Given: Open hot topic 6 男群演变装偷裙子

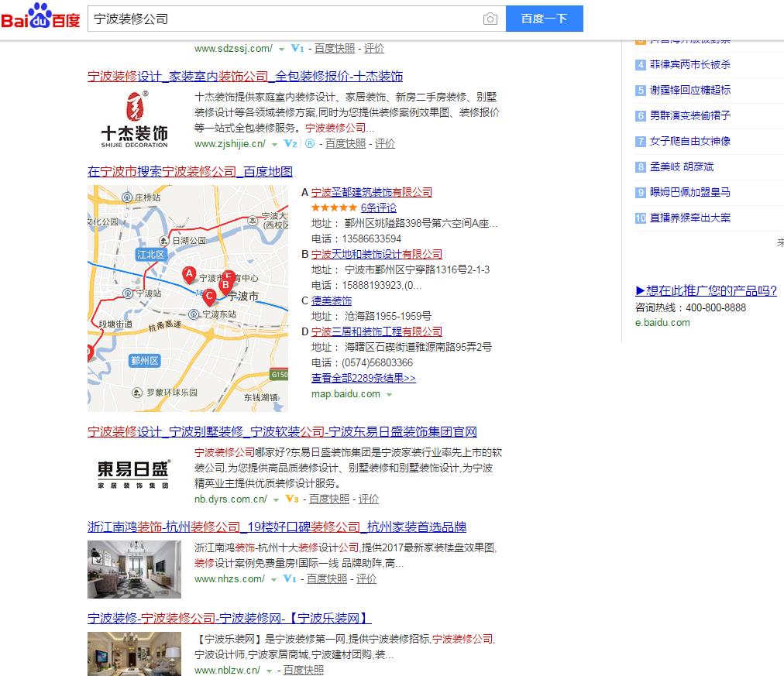Looking at the screenshot, I should pyautogui.click(x=690, y=115).
